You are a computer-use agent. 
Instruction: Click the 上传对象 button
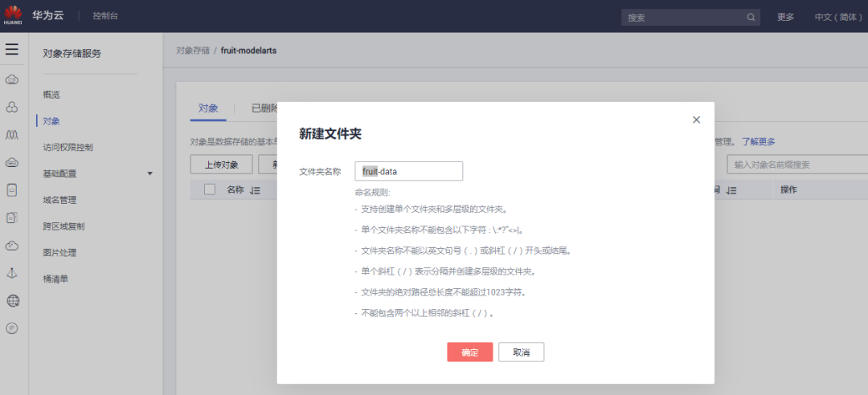(222, 165)
